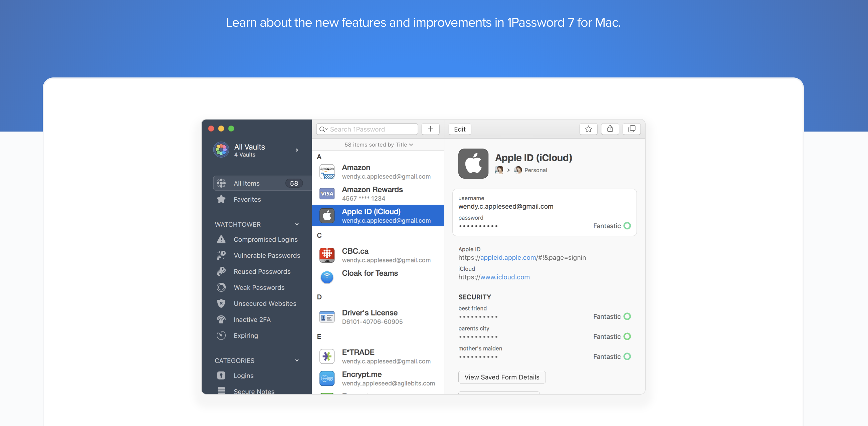Open Unsecured Websites shield icon

tap(221, 303)
